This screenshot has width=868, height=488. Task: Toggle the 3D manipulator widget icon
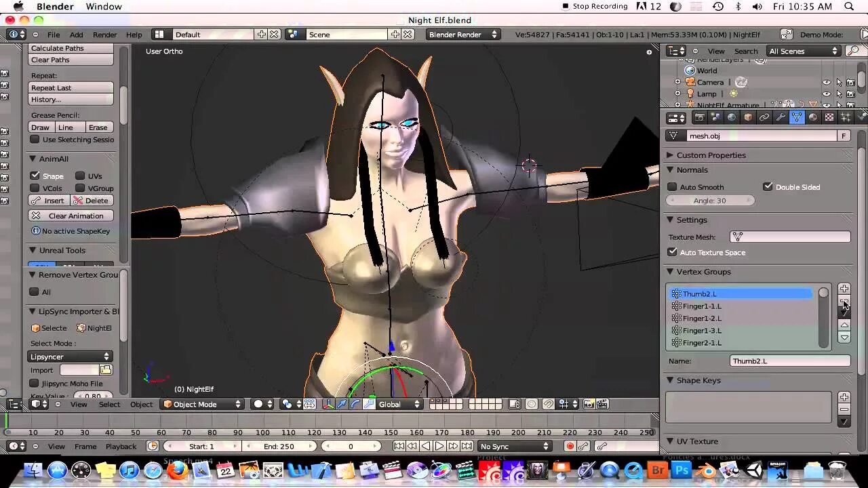[x=330, y=404]
